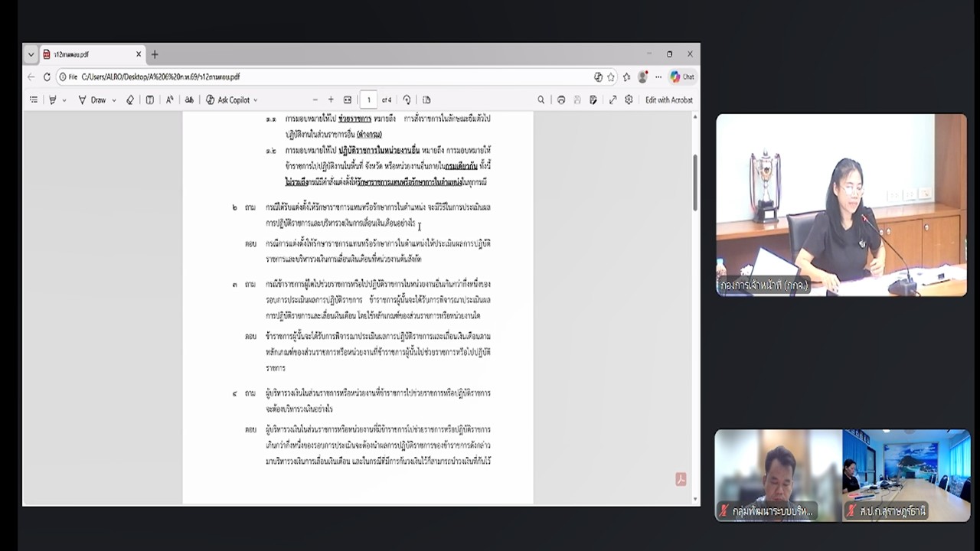Image resolution: width=980 pixels, height=551 pixels.
Task: Open the Find in PDF search icon
Action: tap(541, 99)
